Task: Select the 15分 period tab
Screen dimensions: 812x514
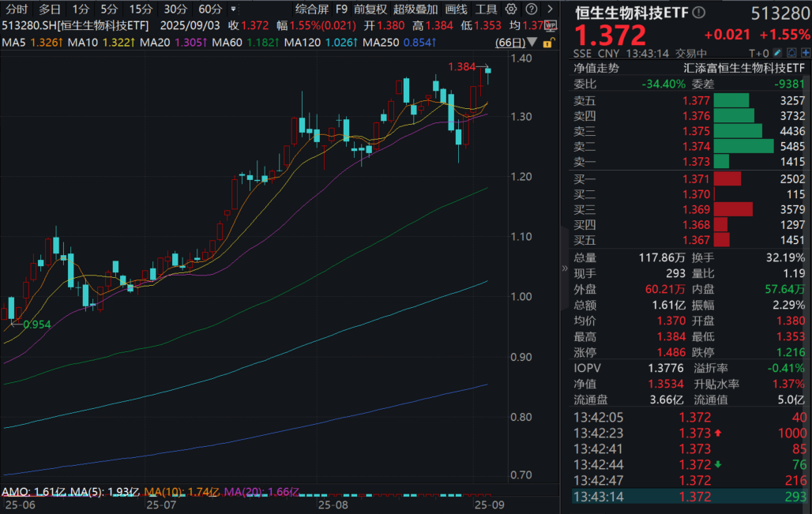Action: [x=141, y=9]
